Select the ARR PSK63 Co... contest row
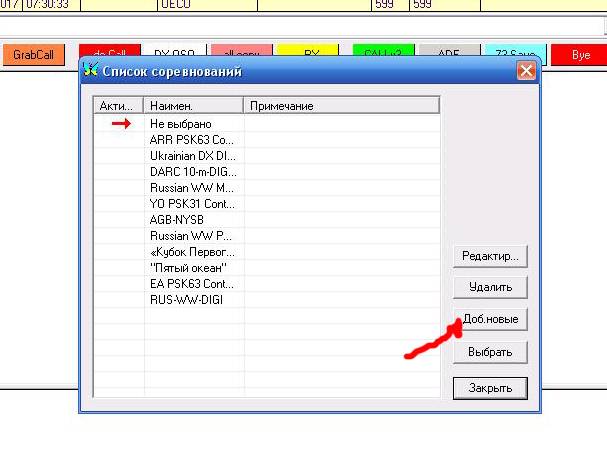Screen dimensions: 607x454 click(266, 140)
